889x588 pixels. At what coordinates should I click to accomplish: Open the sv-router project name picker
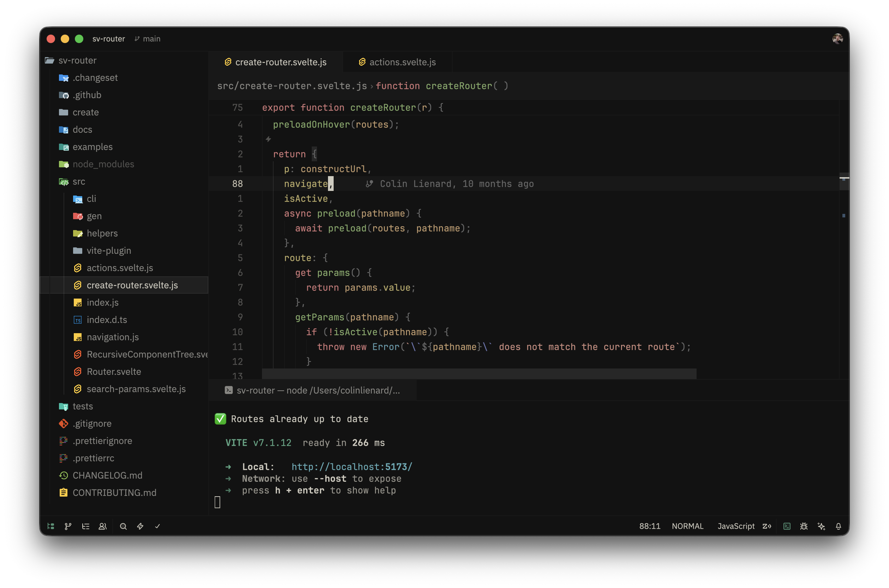click(x=108, y=38)
